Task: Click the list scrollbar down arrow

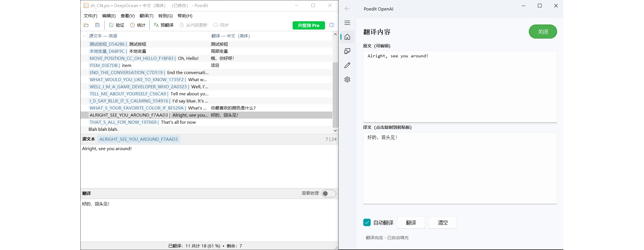Action: point(335,131)
